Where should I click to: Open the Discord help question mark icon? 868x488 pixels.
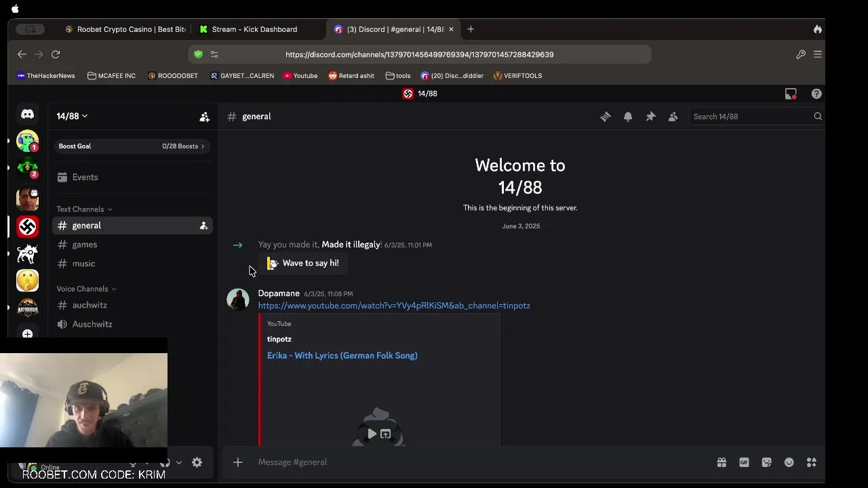pos(816,94)
